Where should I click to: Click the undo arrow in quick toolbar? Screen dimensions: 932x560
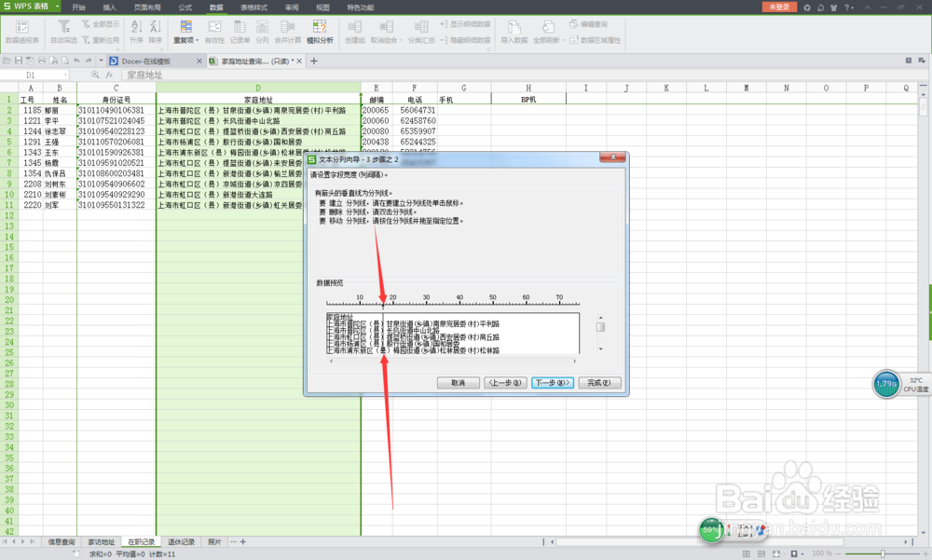(x=76, y=61)
